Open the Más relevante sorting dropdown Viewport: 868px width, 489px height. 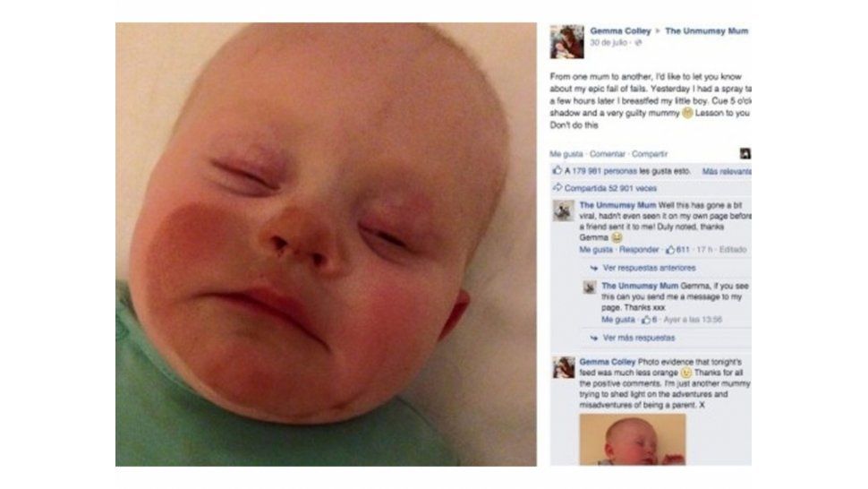click(x=727, y=172)
